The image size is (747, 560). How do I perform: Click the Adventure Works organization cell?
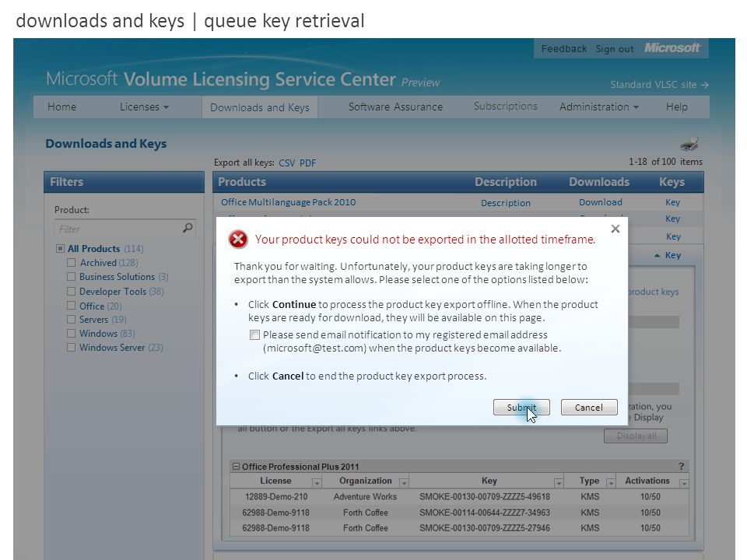point(366,497)
